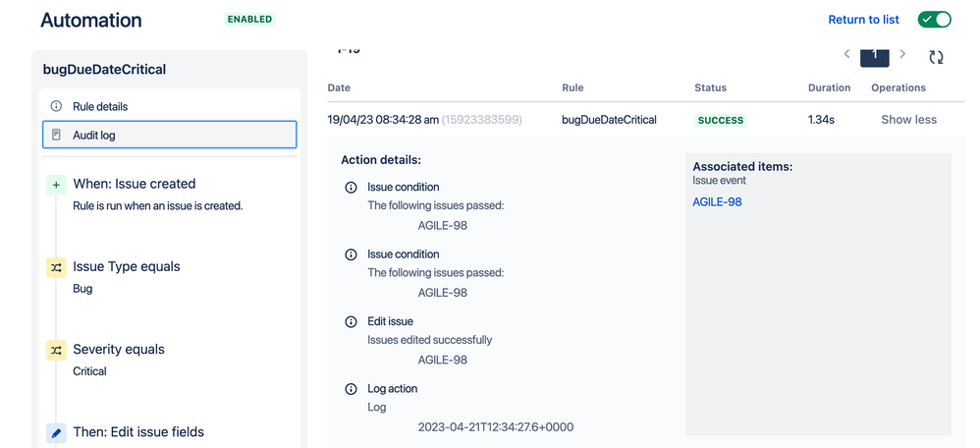Collapse the log entry with Show less
Screen dimensions: 980x448
[x=908, y=120]
